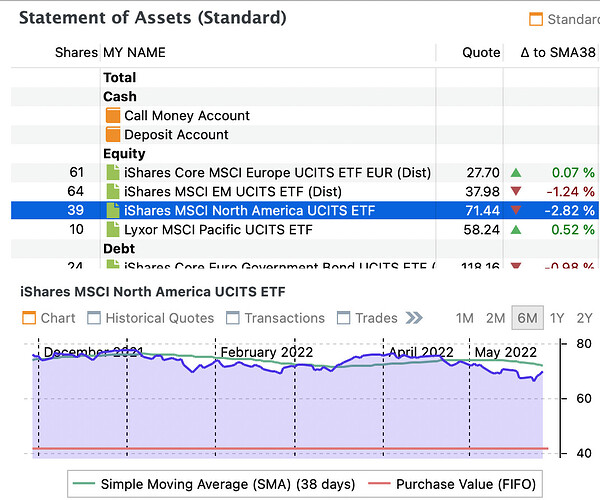Click the Call Money Account orange icon
The height and width of the screenshot is (500, 600).
point(112,116)
